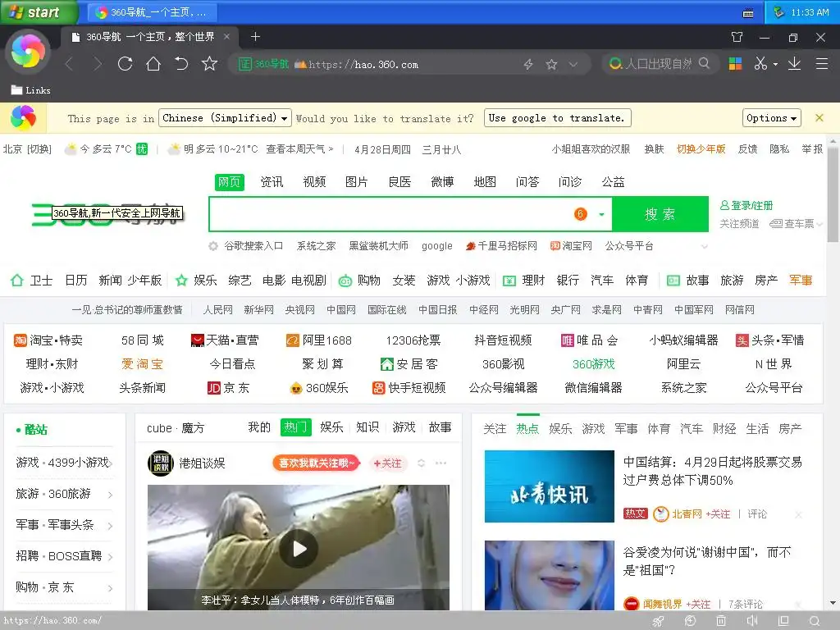
Task: Click the zoom magnifier icon in status bar
Action: [815, 620]
